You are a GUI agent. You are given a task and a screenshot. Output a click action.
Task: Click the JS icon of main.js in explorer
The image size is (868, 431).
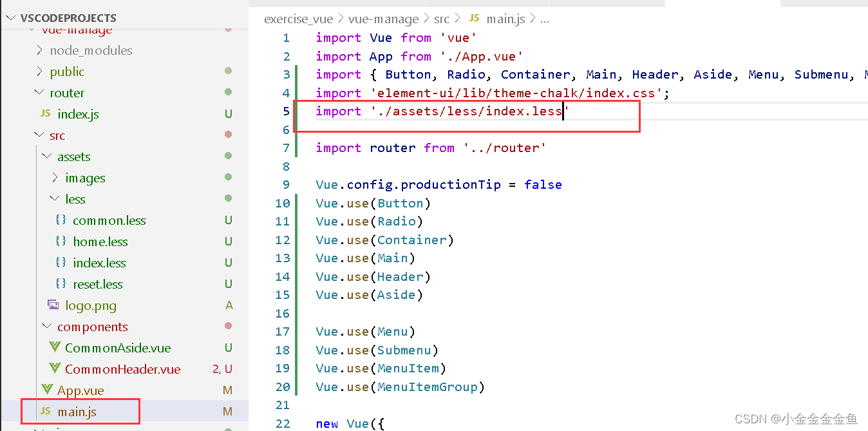(46, 411)
